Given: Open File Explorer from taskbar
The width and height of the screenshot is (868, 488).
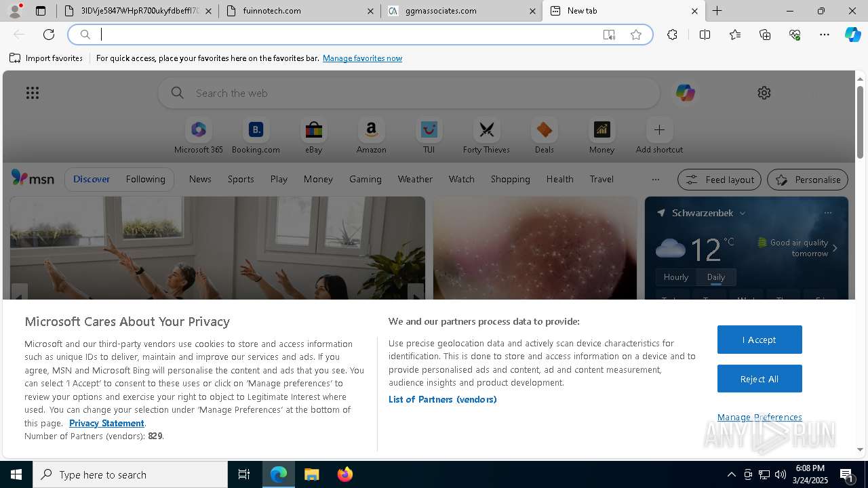Looking at the screenshot, I should click(312, 474).
